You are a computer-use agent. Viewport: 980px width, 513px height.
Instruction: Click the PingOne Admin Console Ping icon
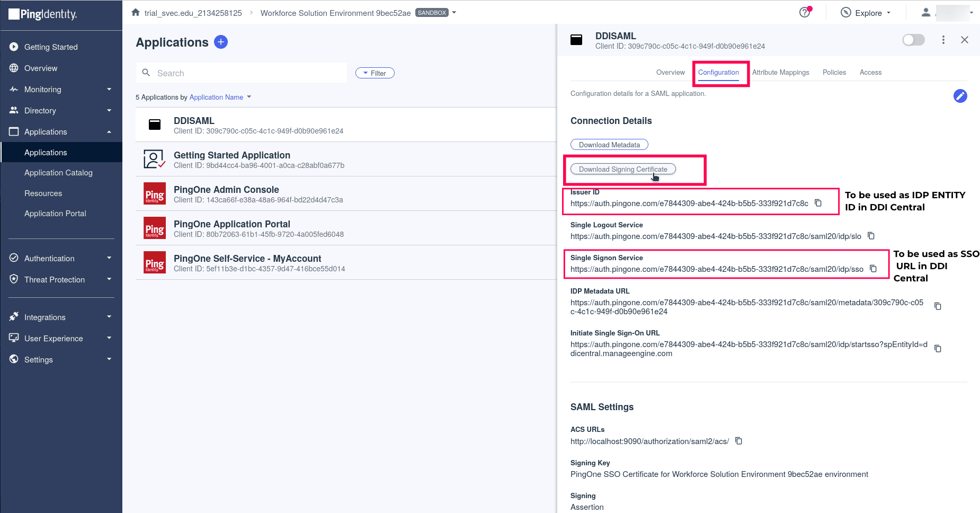155,193
